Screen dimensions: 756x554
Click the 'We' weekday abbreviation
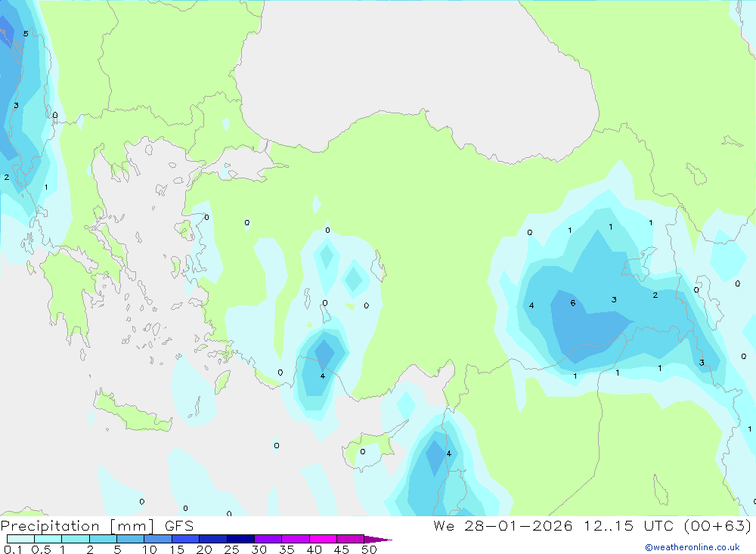(x=444, y=525)
